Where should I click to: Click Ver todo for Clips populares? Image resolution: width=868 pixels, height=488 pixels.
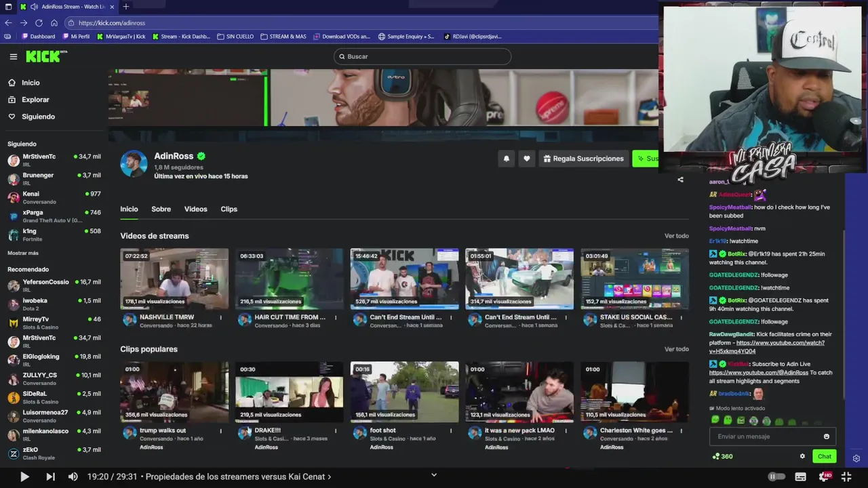tap(677, 349)
